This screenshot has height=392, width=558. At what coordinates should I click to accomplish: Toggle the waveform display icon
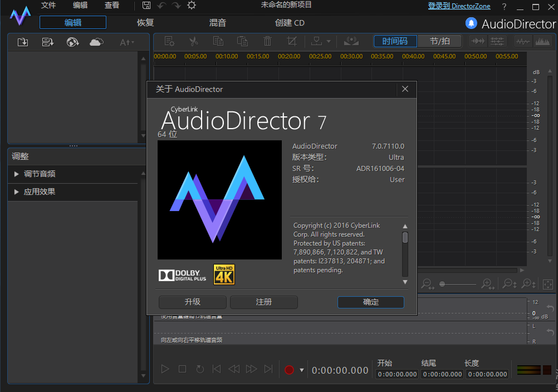[522, 41]
